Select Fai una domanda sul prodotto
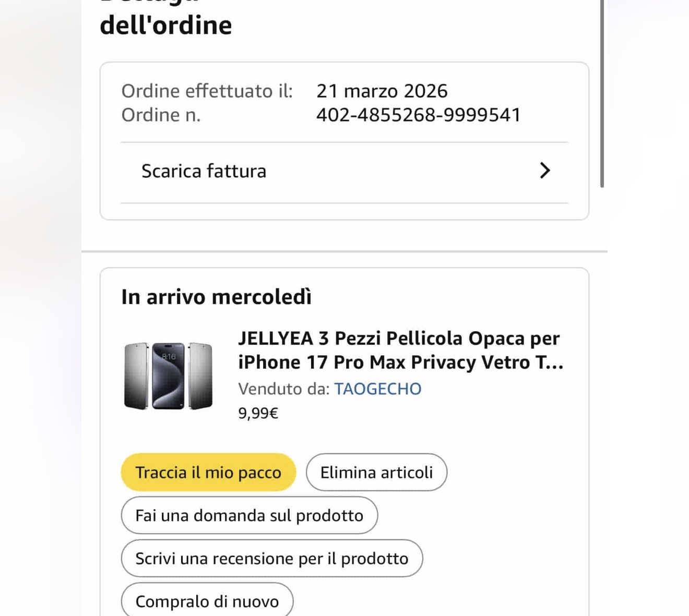This screenshot has height=616, width=689. tap(250, 515)
